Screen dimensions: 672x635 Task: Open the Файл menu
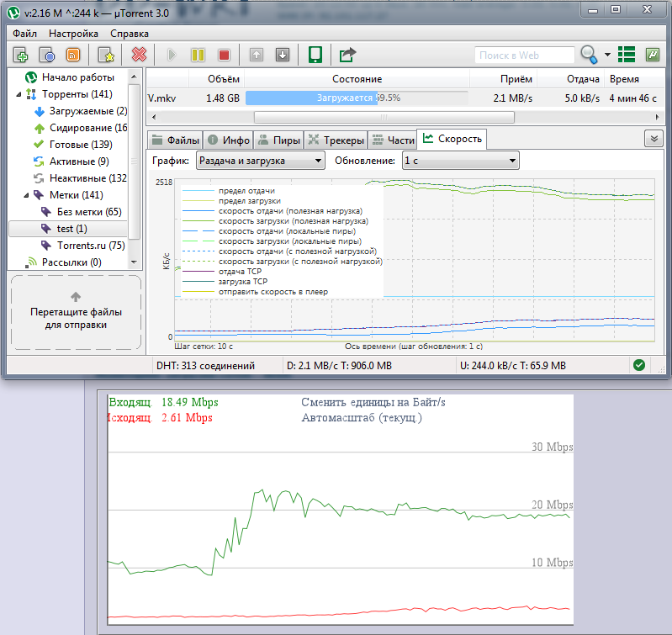[24, 34]
